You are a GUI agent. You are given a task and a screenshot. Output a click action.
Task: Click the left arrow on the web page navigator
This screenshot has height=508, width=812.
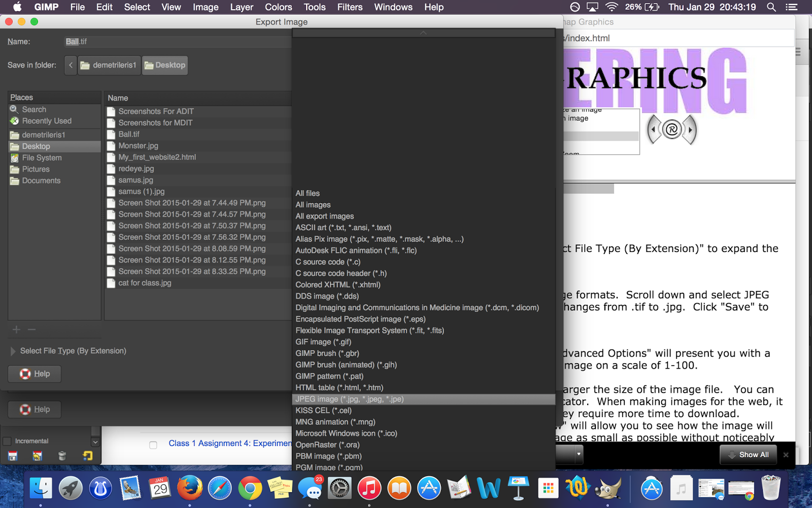pyautogui.click(x=653, y=130)
